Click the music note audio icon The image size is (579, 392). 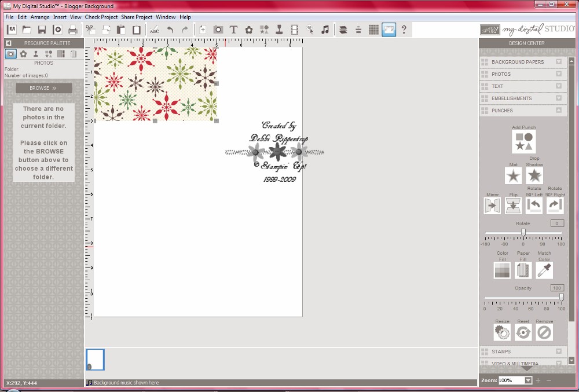(325, 30)
